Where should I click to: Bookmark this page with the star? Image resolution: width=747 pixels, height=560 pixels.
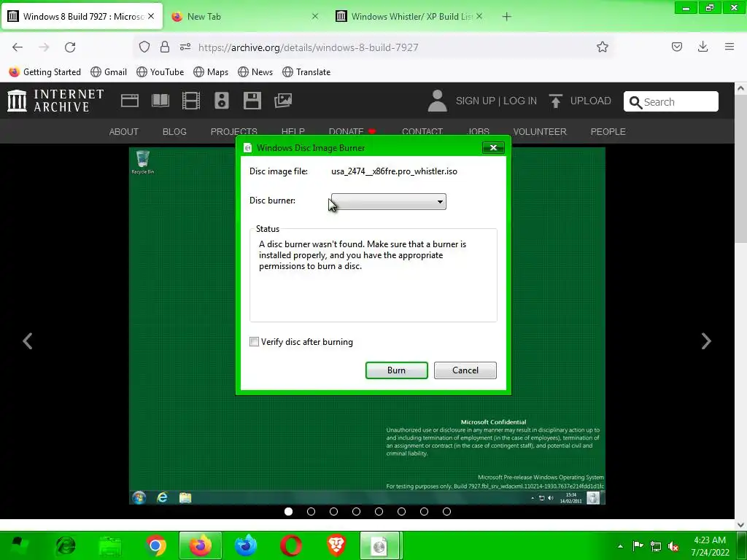[x=602, y=47]
